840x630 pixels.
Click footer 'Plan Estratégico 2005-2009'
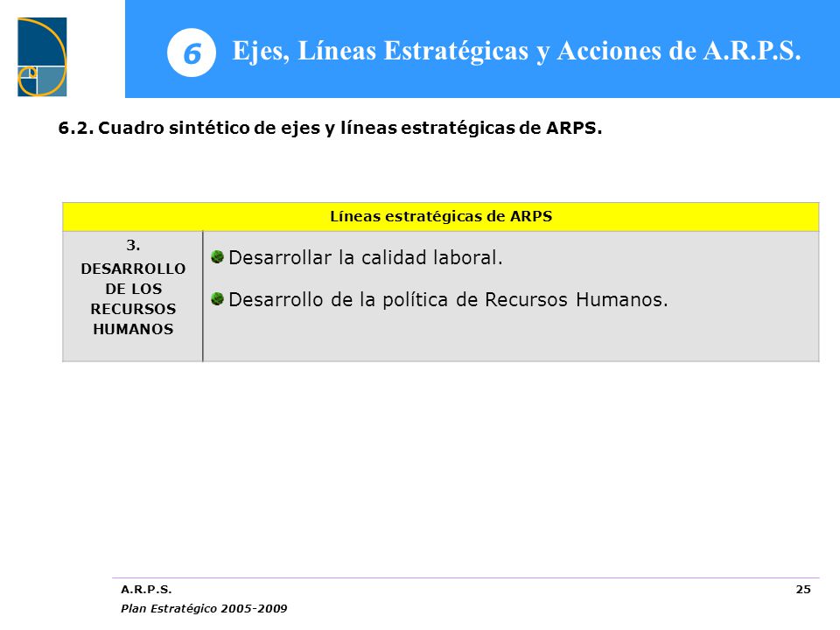pos(204,609)
